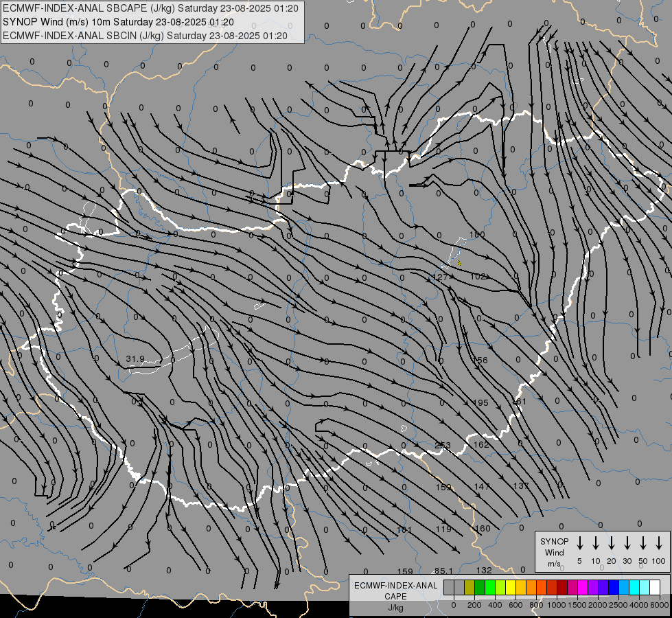The image size is (672, 618).
Task: Click the 180 CAPE value
Action: (477, 235)
